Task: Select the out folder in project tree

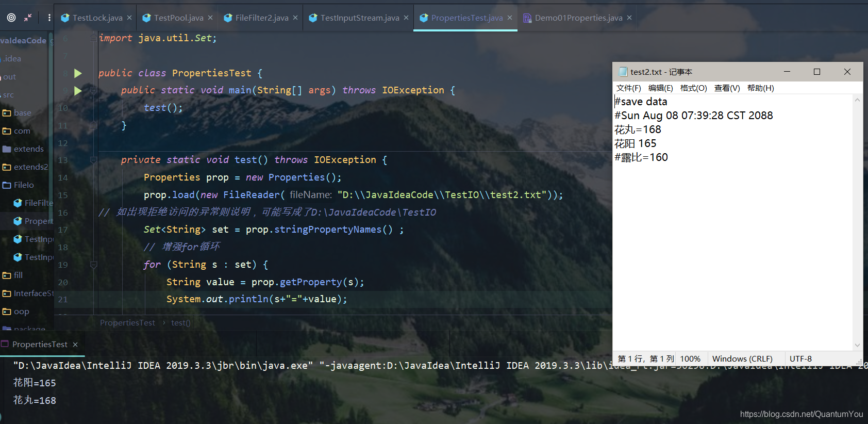Action: (9, 77)
